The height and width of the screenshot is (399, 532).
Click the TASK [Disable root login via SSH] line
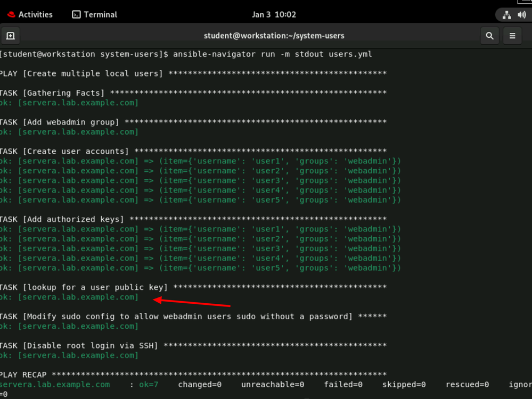(80, 346)
